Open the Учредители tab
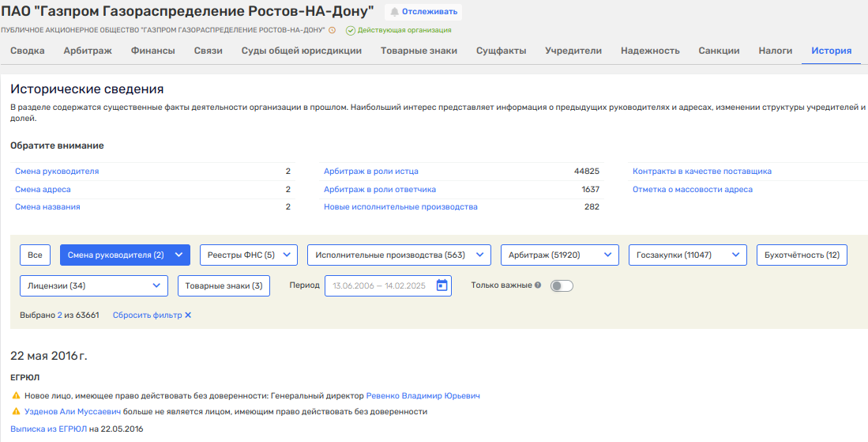 (x=573, y=51)
